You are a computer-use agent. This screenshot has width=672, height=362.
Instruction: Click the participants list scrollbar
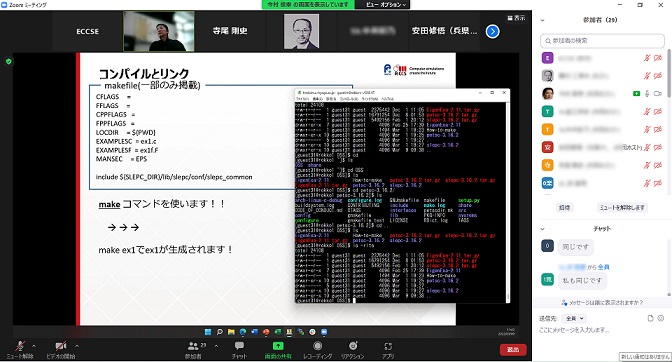[x=669, y=73]
